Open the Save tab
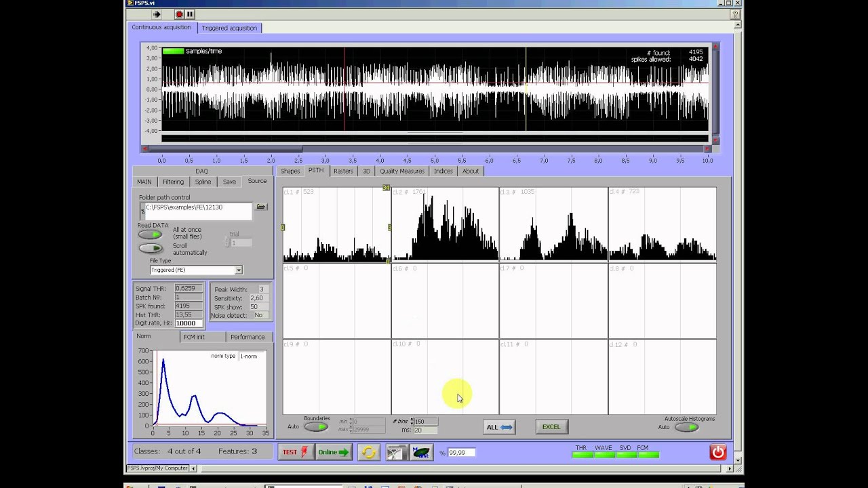The width and height of the screenshot is (868, 488). click(230, 182)
